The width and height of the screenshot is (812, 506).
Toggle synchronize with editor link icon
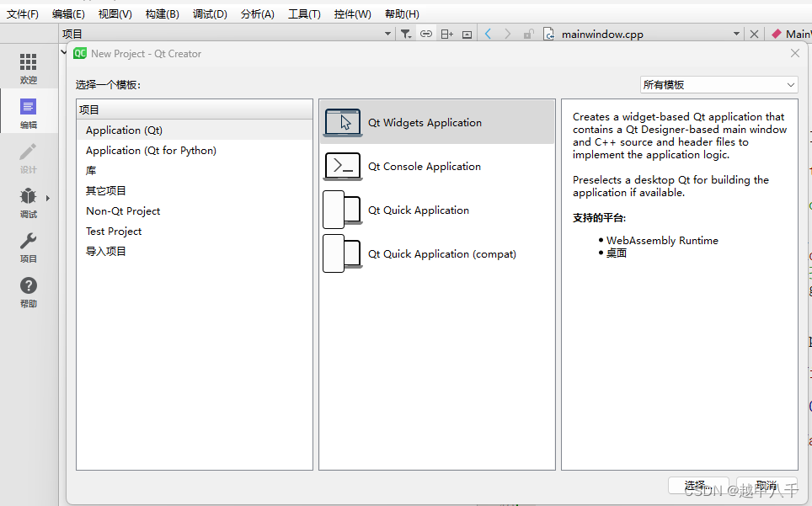click(x=426, y=35)
